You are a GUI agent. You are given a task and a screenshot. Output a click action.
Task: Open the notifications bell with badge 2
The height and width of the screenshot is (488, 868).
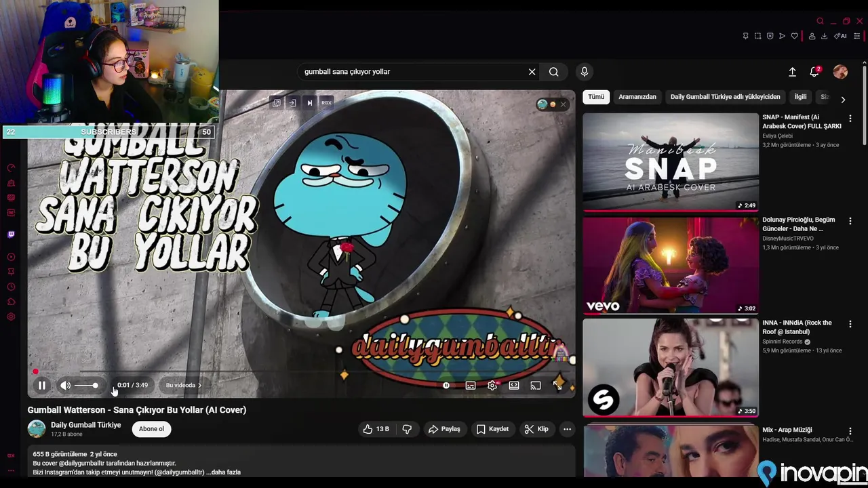point(815,72)
